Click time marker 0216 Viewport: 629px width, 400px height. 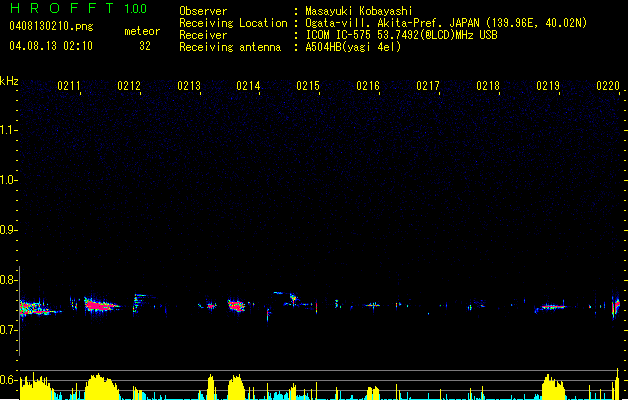[x=368, y=86]
